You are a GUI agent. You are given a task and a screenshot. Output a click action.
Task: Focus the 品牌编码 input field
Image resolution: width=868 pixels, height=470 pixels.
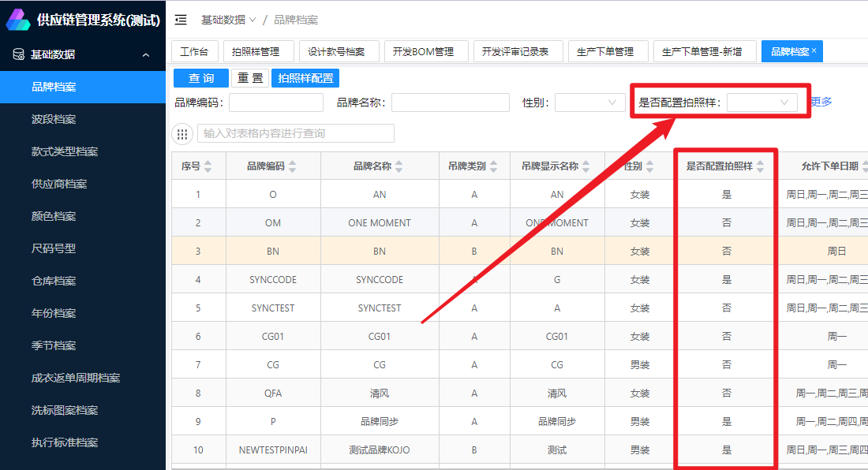275,103
